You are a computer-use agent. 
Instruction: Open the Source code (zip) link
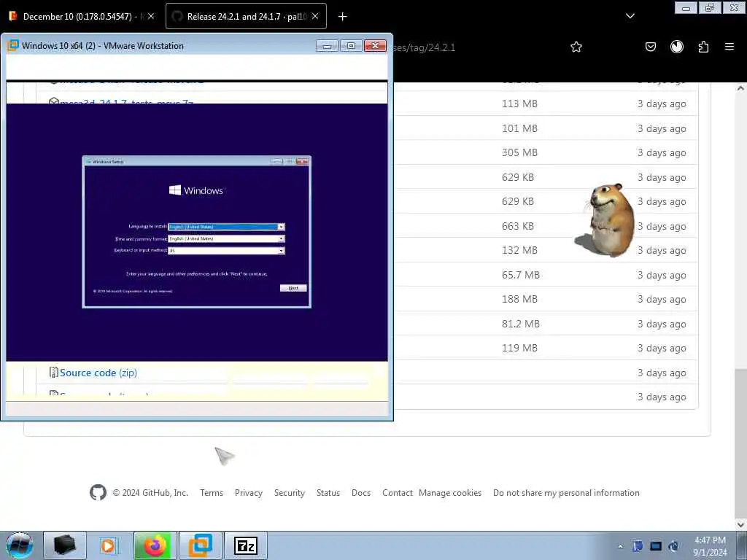98,373
